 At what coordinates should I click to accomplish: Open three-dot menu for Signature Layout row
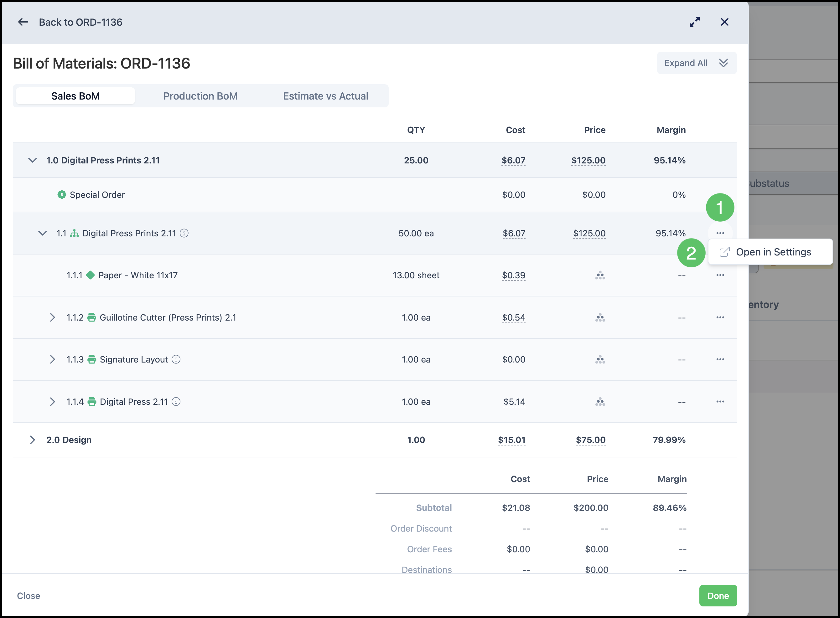tap(720, 359)
